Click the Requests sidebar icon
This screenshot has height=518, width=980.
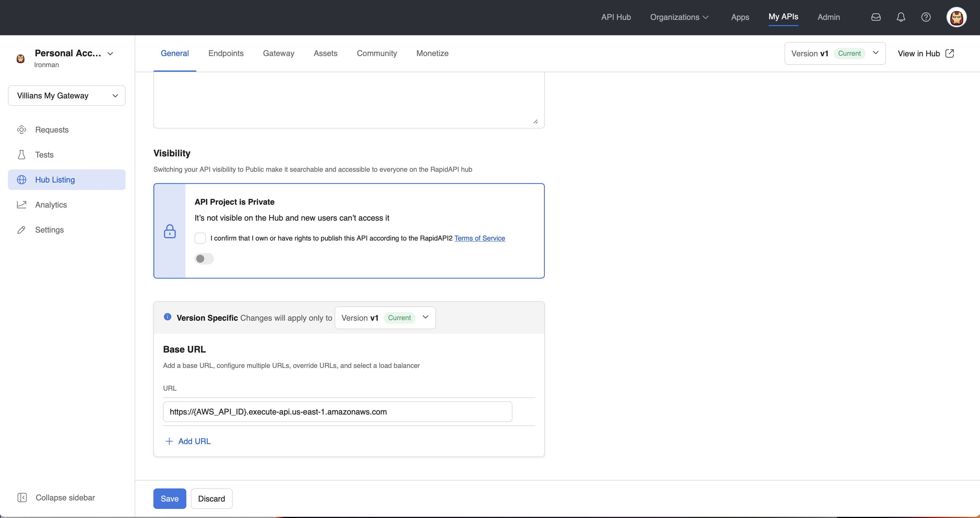[22, 130]
